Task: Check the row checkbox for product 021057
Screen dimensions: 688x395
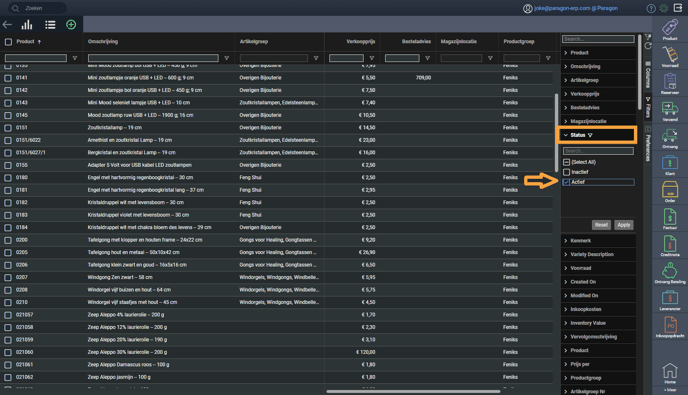Action: 8,315
